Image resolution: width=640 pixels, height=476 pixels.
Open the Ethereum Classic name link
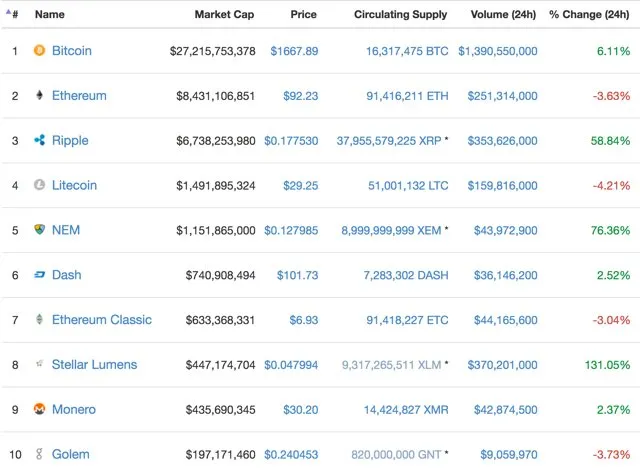pos(102,319)
